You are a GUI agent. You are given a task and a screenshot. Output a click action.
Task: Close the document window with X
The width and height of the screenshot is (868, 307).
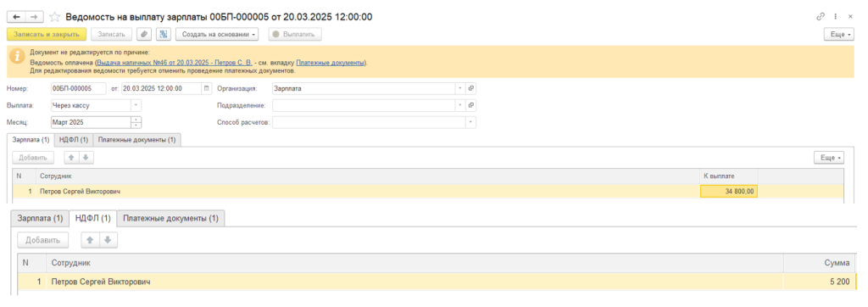(x=850, y=17)
